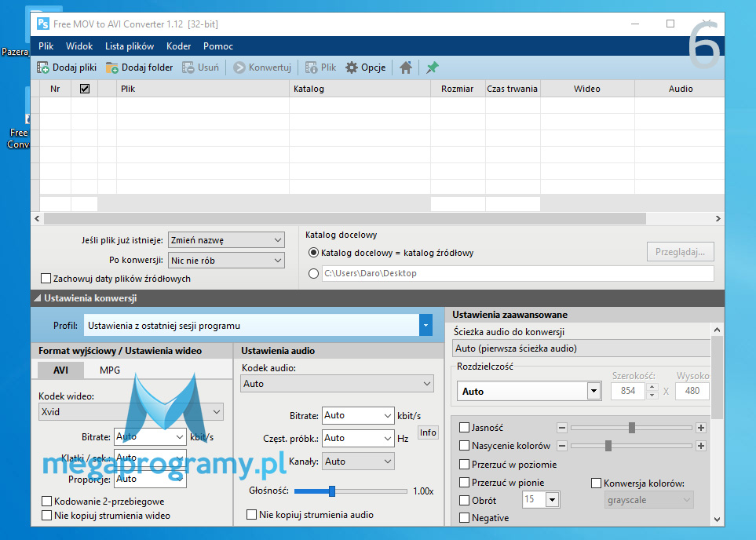Enable the Obrót rotation checkbox
756x540 pixels.
pyautogui.click(x=464, y=501)
